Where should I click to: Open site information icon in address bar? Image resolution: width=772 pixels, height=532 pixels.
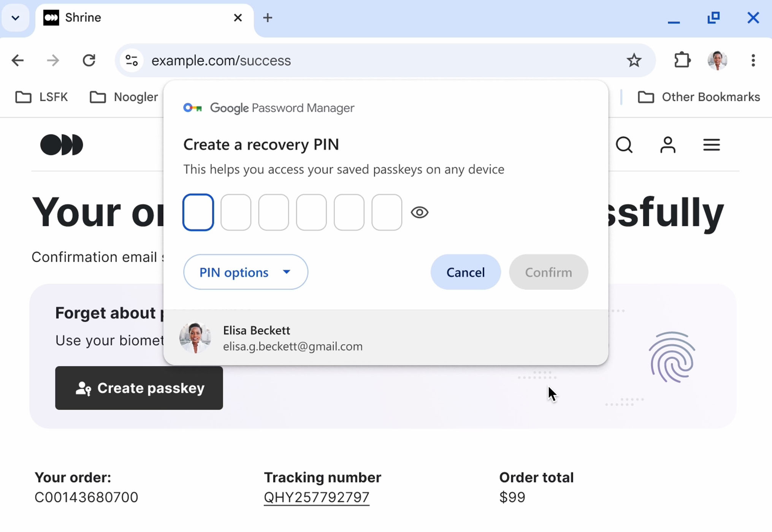(132, 60)
